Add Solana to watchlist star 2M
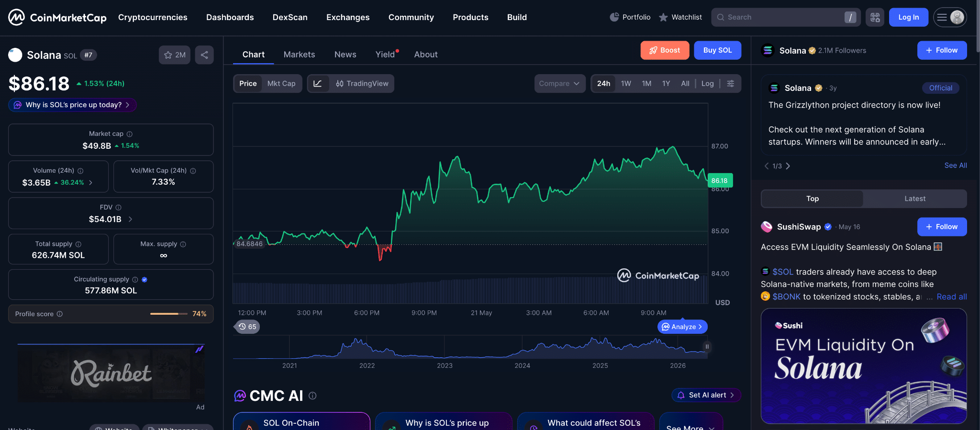Screen dimensions: 980x430 click(x=175, y=55)
